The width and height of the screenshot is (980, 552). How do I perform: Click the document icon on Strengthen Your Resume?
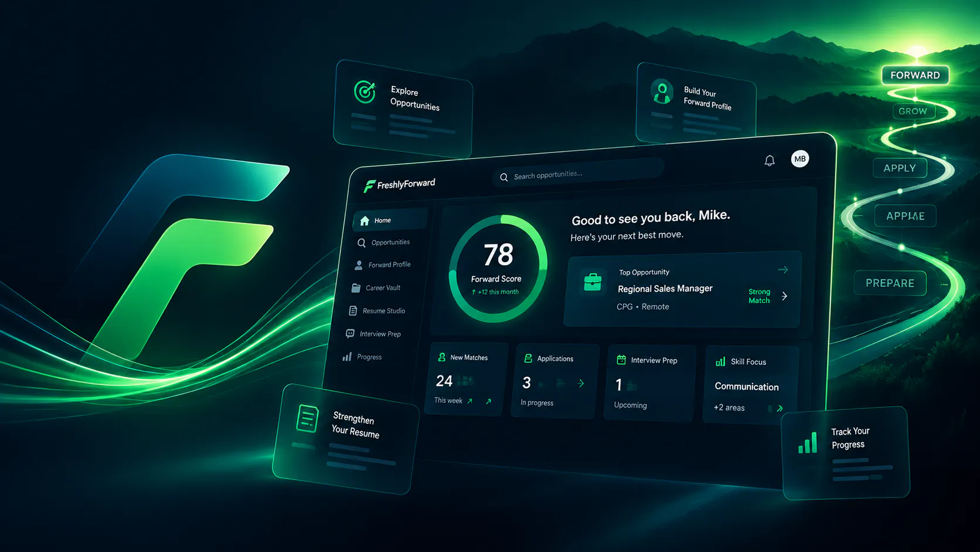pyautogui.click(x=307, y=418)
